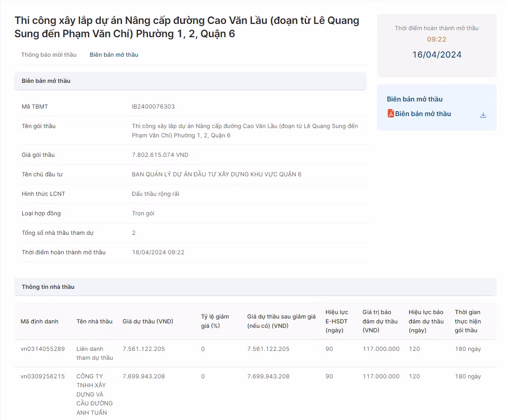Select the Biên bản mở thầu tab
The image size is (510, 420).
[x=114, y=54]
